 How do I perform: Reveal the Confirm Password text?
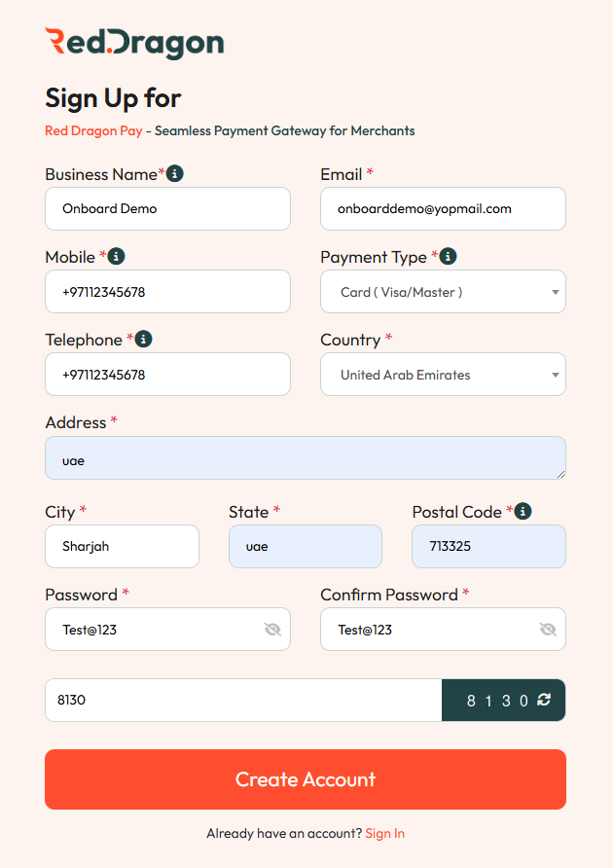(548, 630)
